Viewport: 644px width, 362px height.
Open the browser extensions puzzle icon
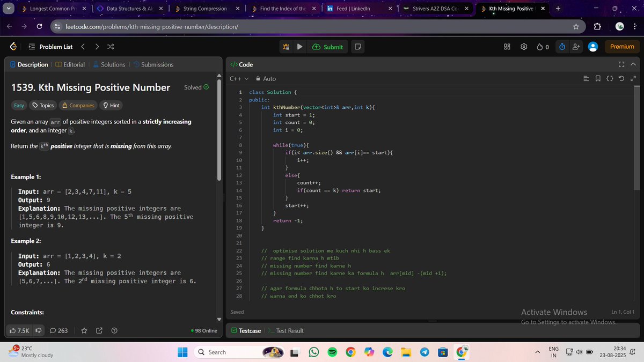click(x=598, y=26)
